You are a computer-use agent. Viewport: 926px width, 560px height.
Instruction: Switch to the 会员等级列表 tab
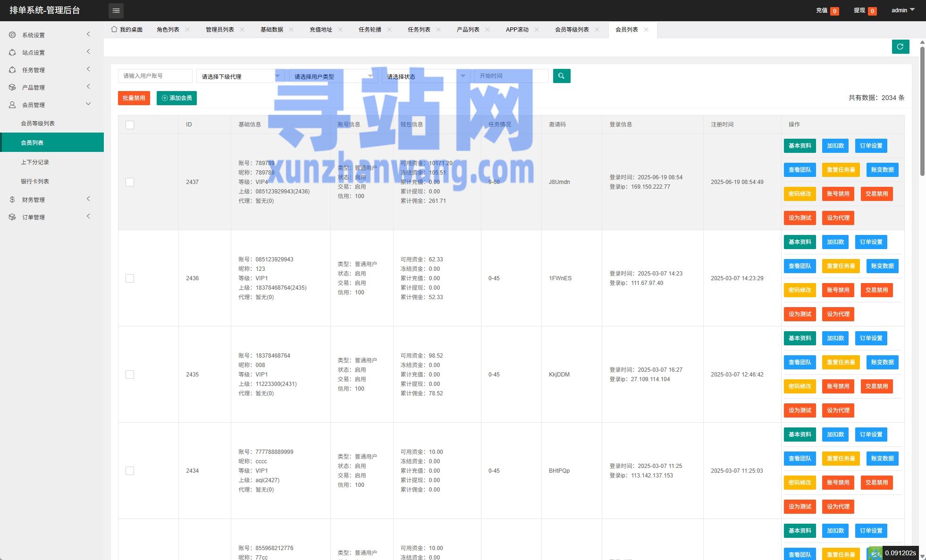572,29
